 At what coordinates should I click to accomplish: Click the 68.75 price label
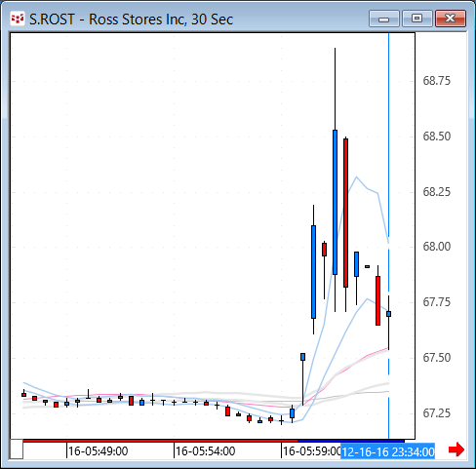436,81
